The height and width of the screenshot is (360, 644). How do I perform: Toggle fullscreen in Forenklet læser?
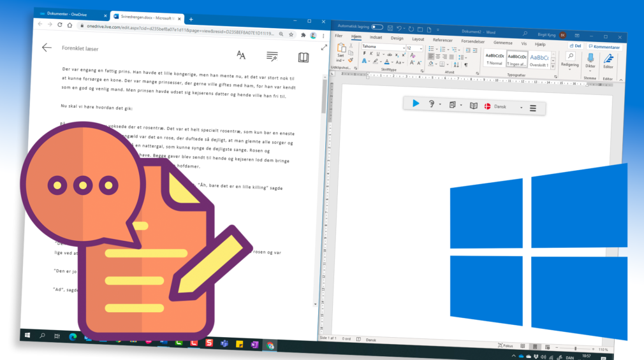(x=324, y=47)
